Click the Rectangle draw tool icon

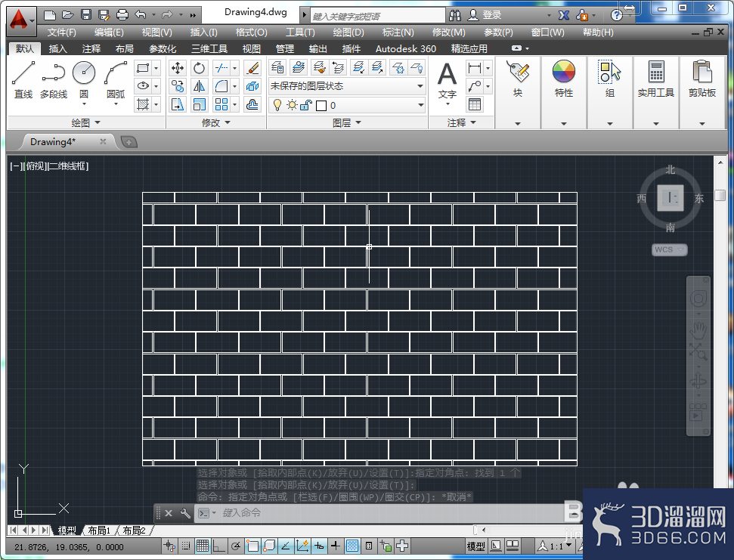click(143, 68)
